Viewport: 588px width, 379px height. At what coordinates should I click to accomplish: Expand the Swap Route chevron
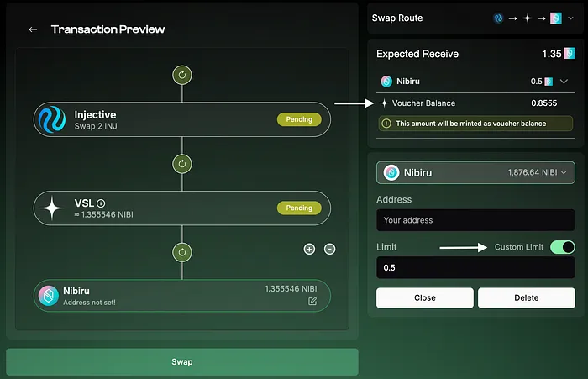[570, 18]
